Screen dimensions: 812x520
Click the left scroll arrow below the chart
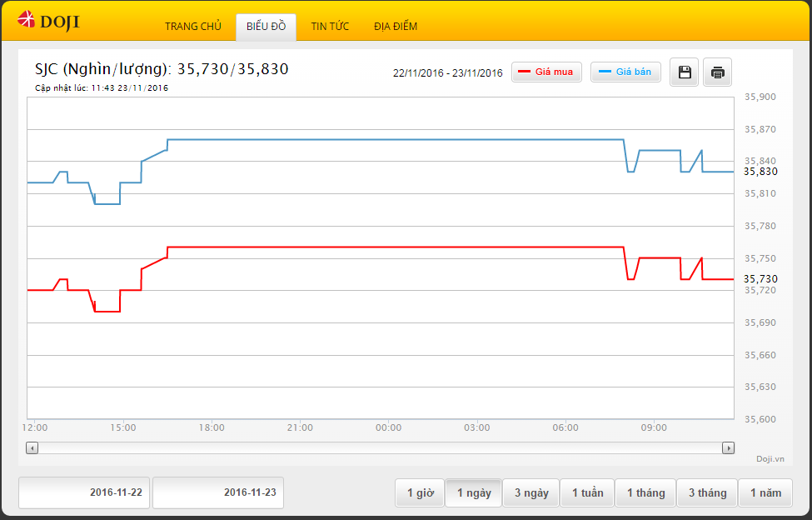click(32, 448)
